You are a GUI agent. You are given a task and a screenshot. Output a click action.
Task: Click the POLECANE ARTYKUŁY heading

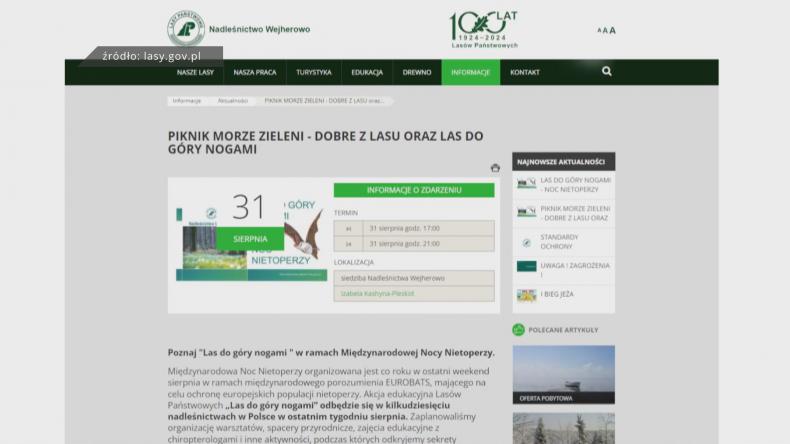tap(563, 330)
